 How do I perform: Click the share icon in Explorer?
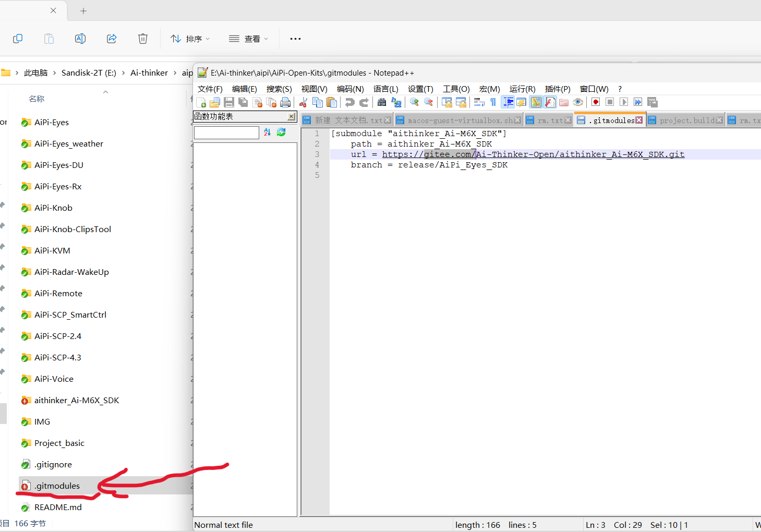pyautogui.click(x=112, y=39)
